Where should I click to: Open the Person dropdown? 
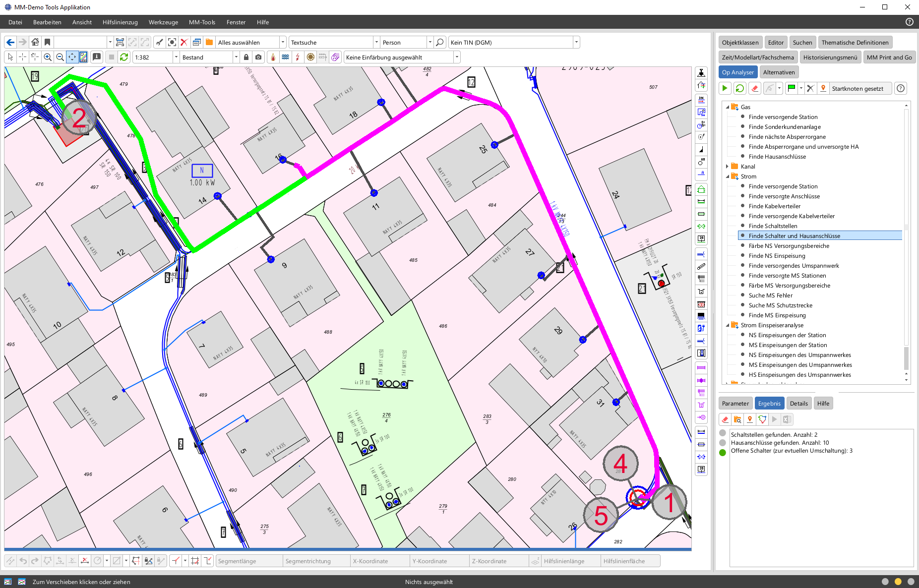(430, 42)
